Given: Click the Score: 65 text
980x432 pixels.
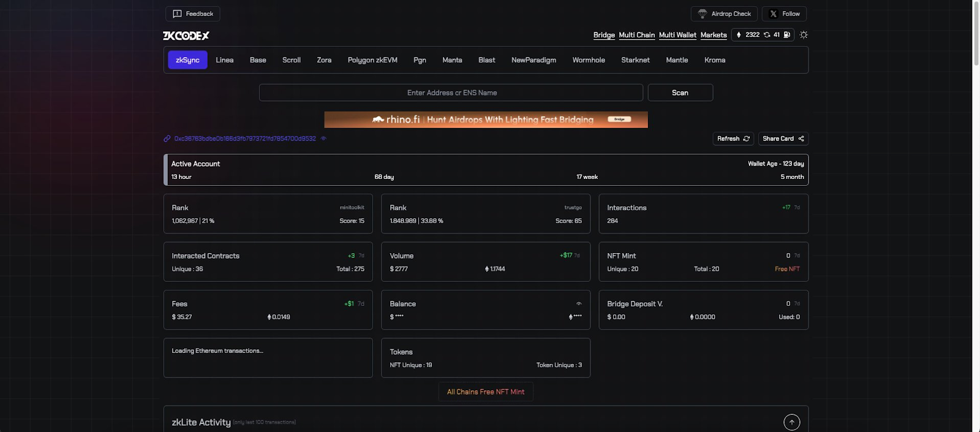Looking at the screenshot, I should [x=568, y=221].
